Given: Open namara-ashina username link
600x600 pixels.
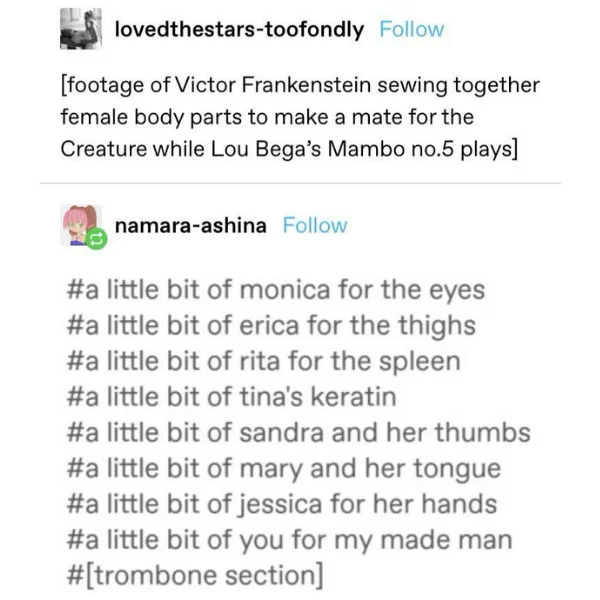Looking at the screenshot, I should [191, 225].
